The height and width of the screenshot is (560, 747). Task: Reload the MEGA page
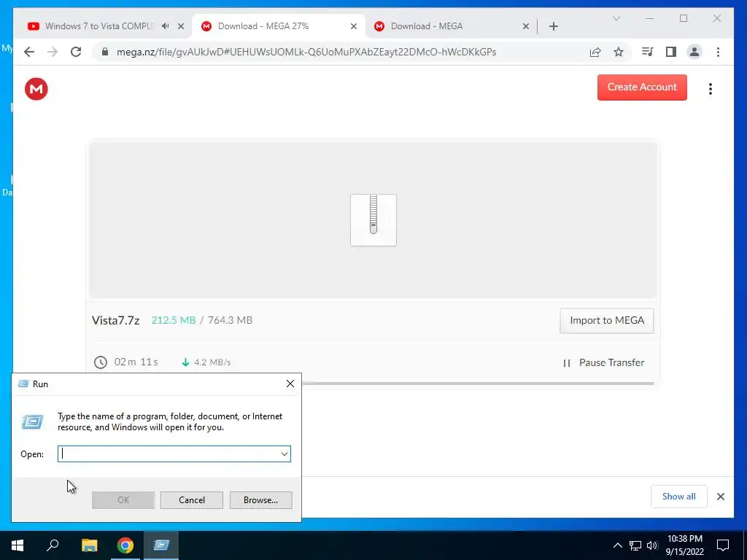(76, 52)
